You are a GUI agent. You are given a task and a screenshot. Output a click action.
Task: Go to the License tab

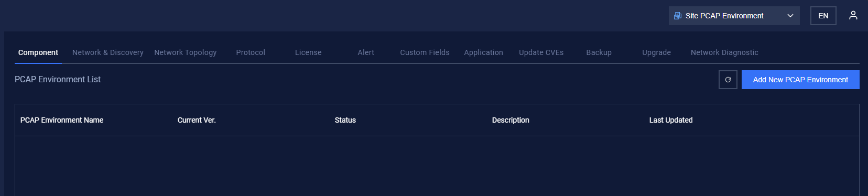(308, 52)
